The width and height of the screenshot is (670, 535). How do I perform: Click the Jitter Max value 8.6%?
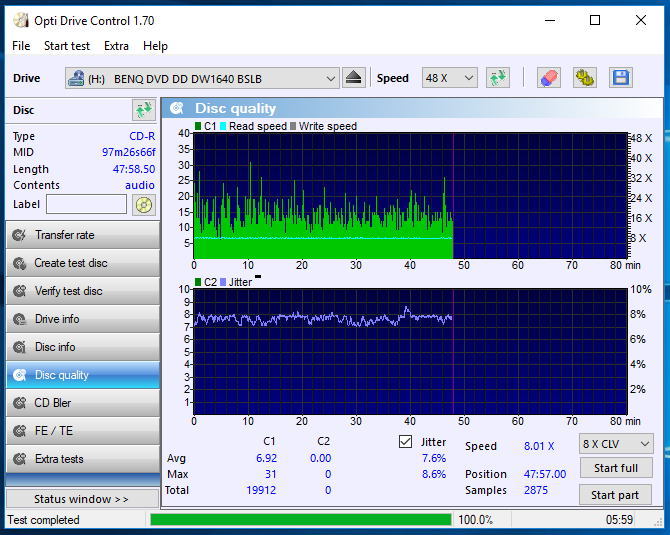point(434,474)
